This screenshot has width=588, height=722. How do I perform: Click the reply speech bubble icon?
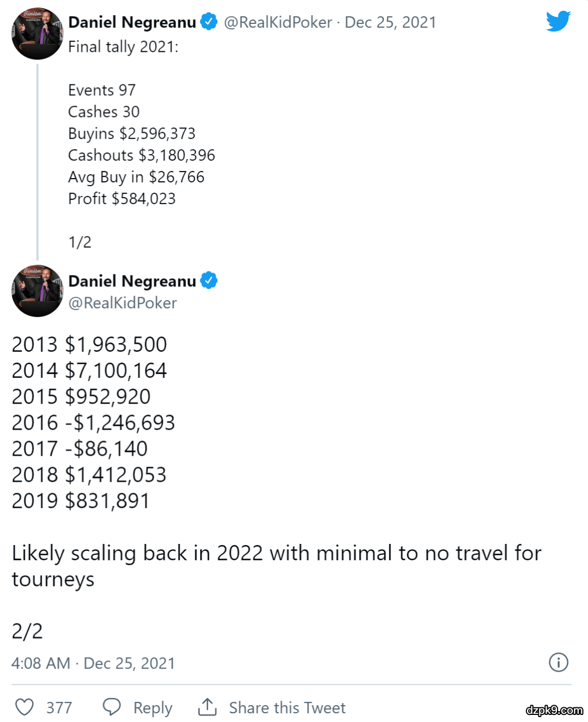coord(112,707)
